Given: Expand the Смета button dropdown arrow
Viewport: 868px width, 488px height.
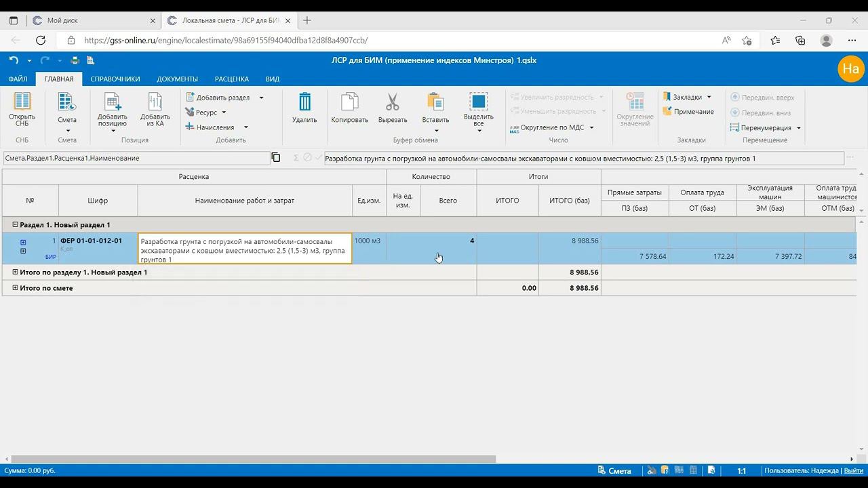Looking at the screenshot, I should point(68,131).
